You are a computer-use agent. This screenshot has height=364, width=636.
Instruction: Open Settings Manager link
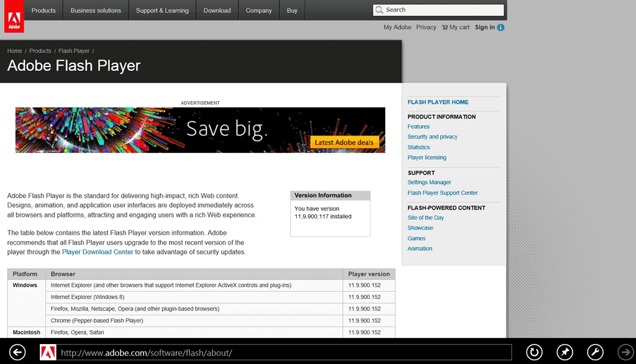[x=429, y=182]
